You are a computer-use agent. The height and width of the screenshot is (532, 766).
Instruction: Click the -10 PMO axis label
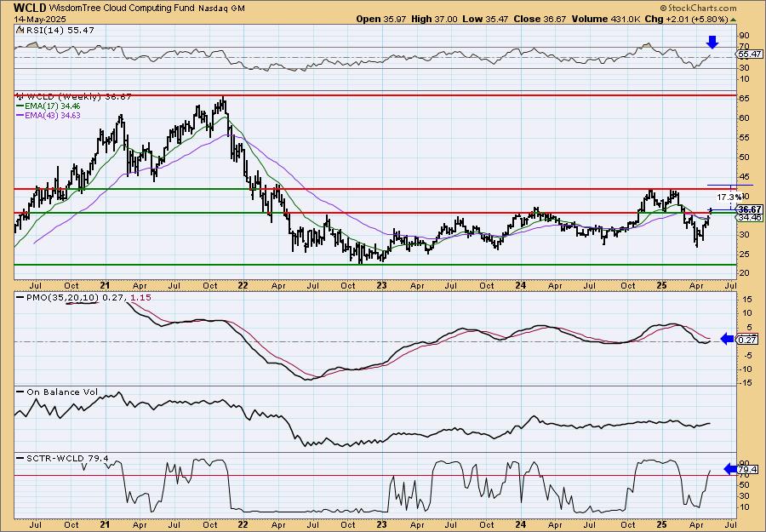click(x=744, y=369)
